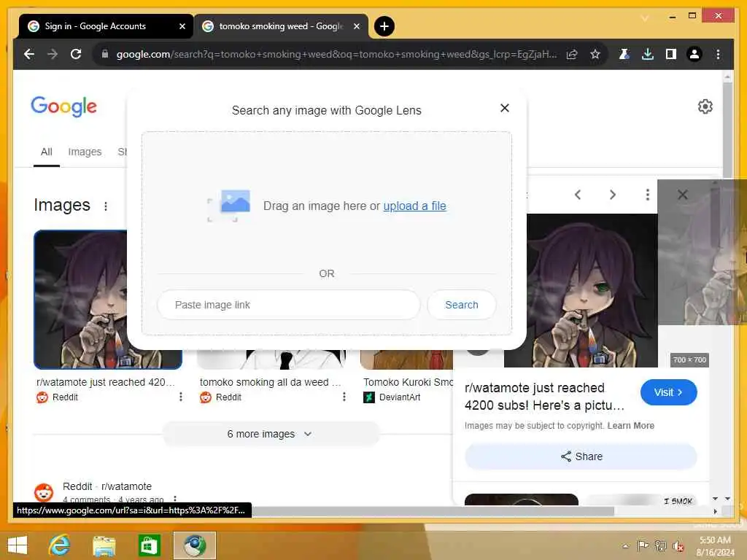Open r/watamote just reached 4200 subs title
This screenshot has width=747, height=560.
(544, 397)
